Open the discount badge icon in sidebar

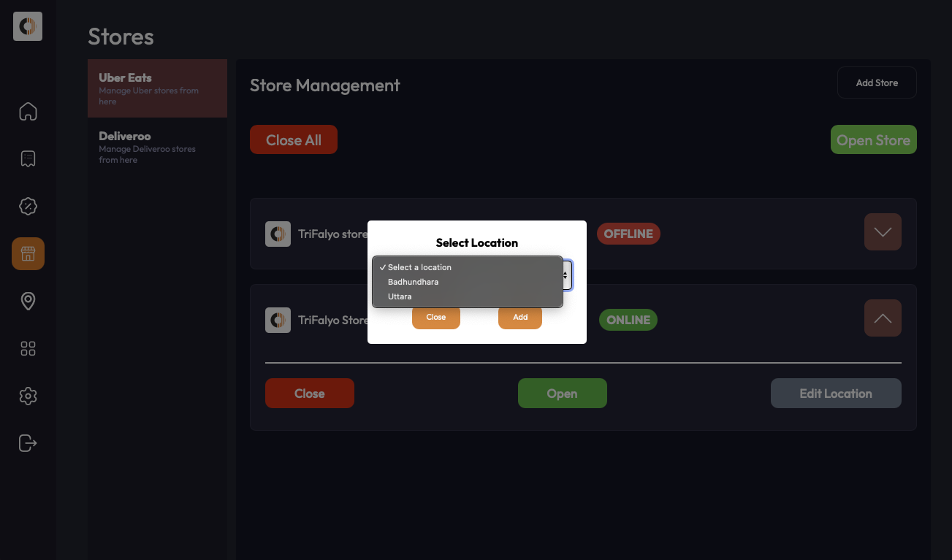[28, 207]
